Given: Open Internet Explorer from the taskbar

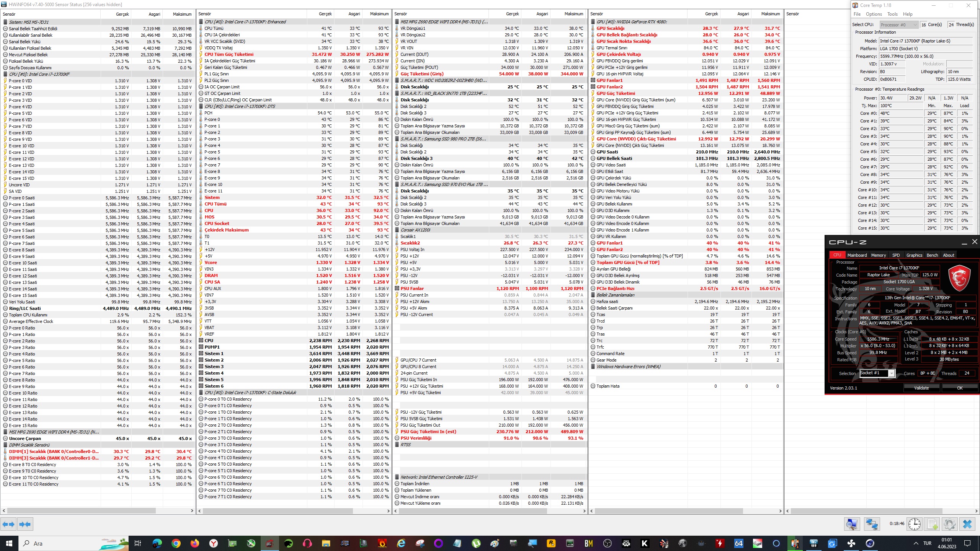Looking at the screenshot, I should click(x=401, y=543).
